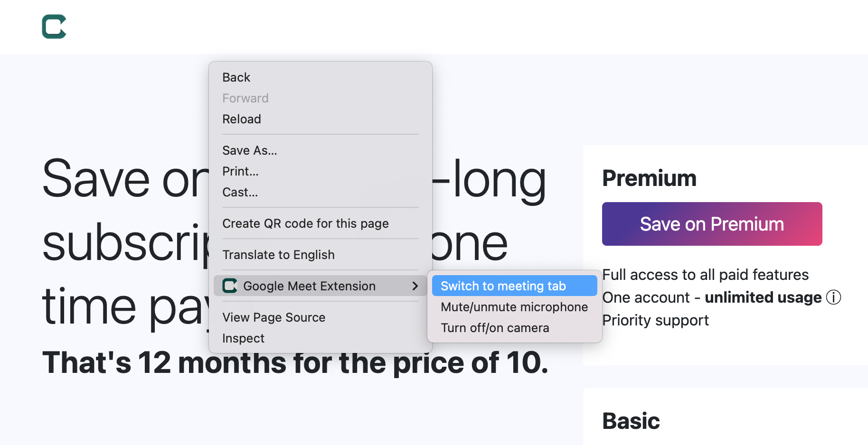Select 'Turn off/on camera'
This screenshot has width=868, height=445.
pyautogui.click(x=495, y=327)
